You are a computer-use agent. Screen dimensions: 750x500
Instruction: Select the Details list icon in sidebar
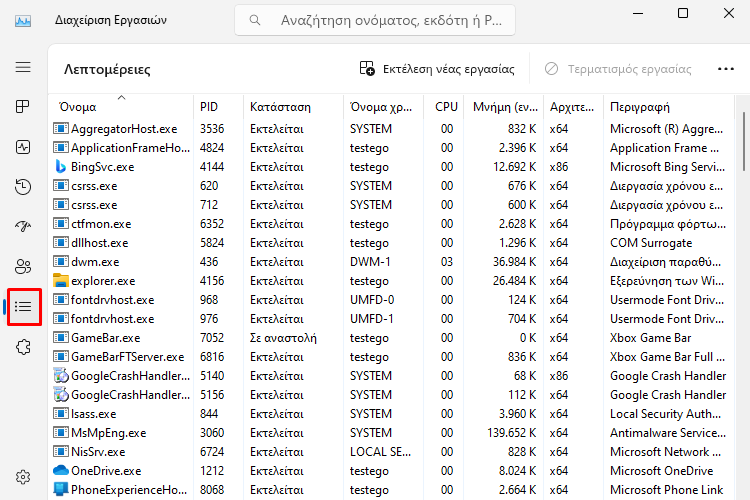[23, 307]
